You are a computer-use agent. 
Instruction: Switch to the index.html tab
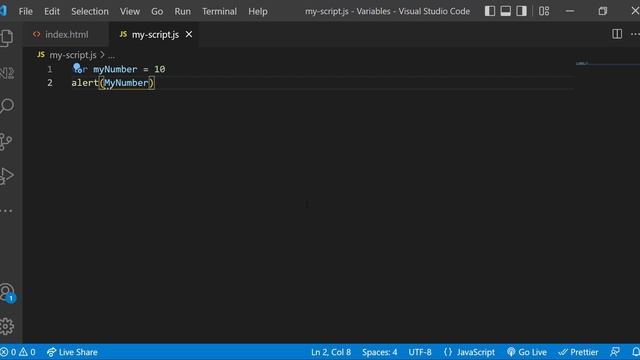click(67, 34)
